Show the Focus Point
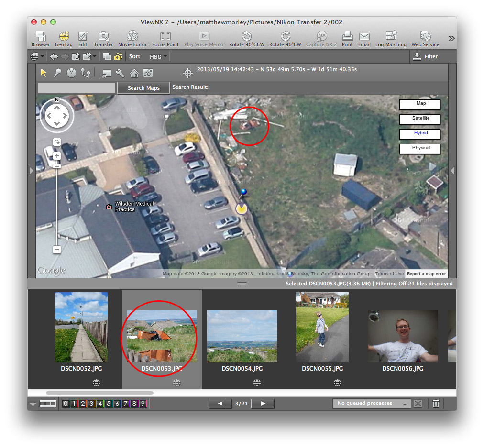The width and height of the screenshot is (484, 448). (165, 39)
